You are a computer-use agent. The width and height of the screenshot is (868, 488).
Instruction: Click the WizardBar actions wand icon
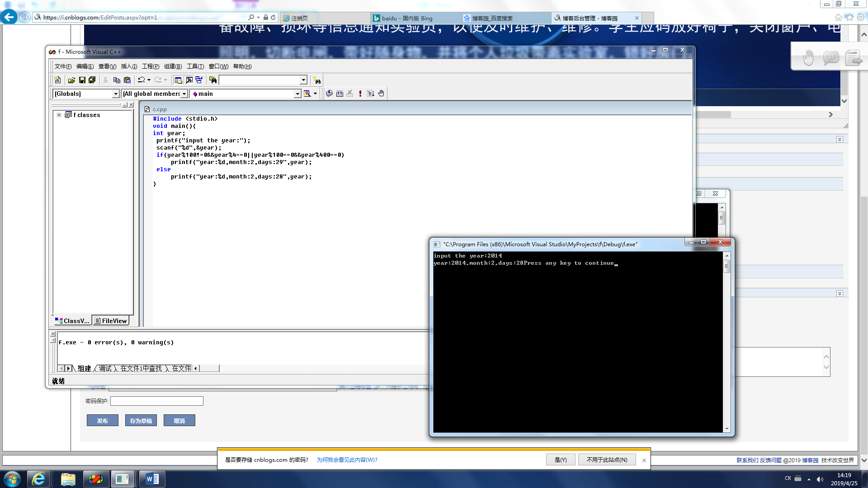click(x=307, y=94)
